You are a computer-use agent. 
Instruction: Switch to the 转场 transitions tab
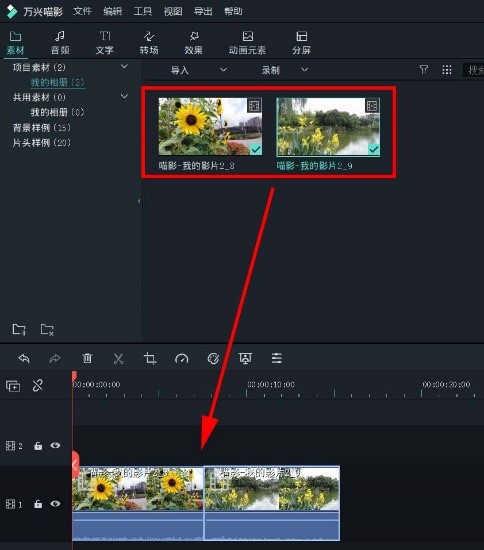[x=149, y=43]
